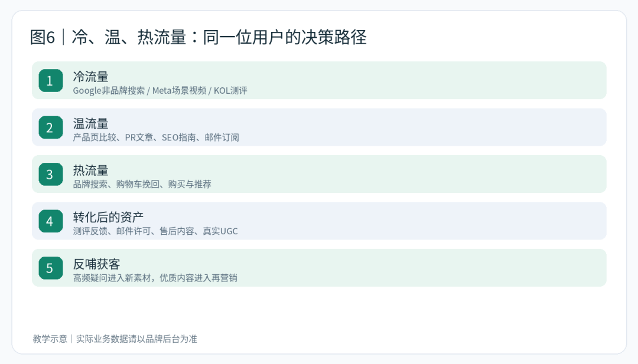The width and height of the screenshot is (638, 364).
Task: Select the heading 热流量
Action: [91, 170]
